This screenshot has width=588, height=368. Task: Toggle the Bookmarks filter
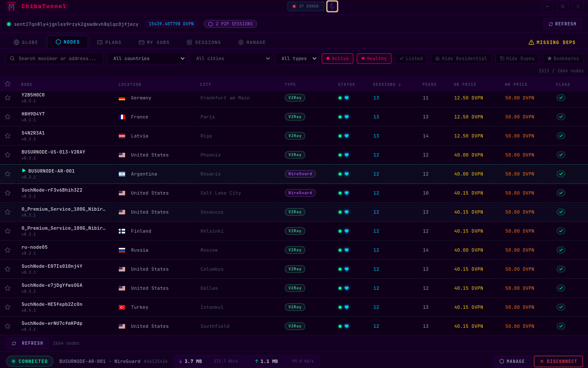563,58
